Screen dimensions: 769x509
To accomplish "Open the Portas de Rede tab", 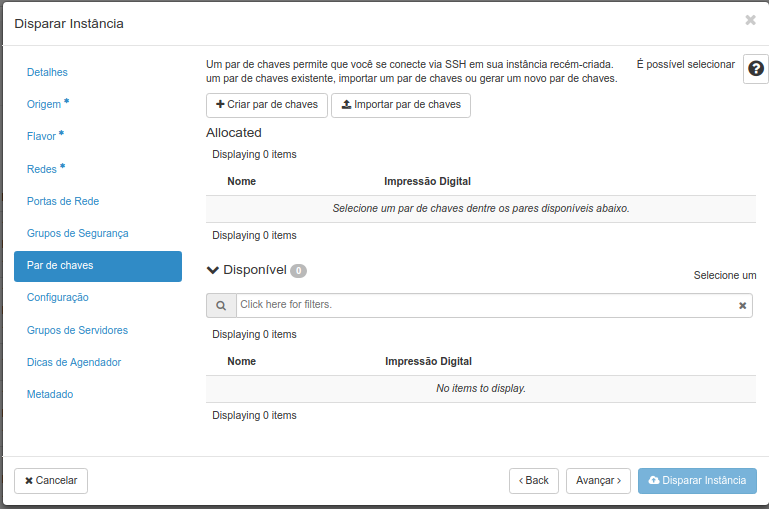I will [63, 201].
